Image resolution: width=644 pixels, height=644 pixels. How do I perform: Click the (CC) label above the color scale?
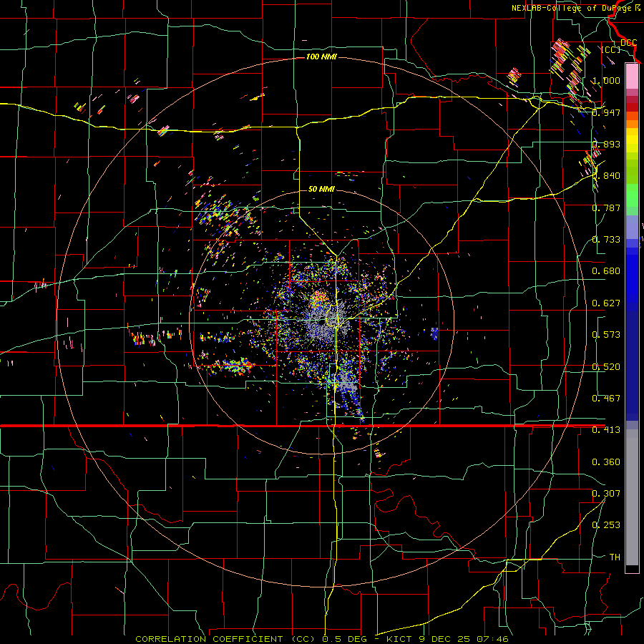[x=611, y=49]
